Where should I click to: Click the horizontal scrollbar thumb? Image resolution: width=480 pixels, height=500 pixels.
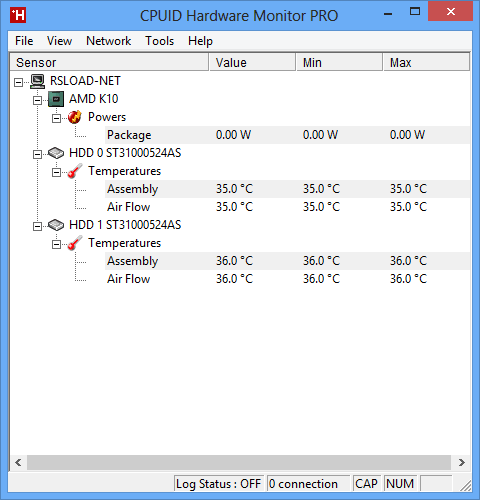click(x=239, y=463)
